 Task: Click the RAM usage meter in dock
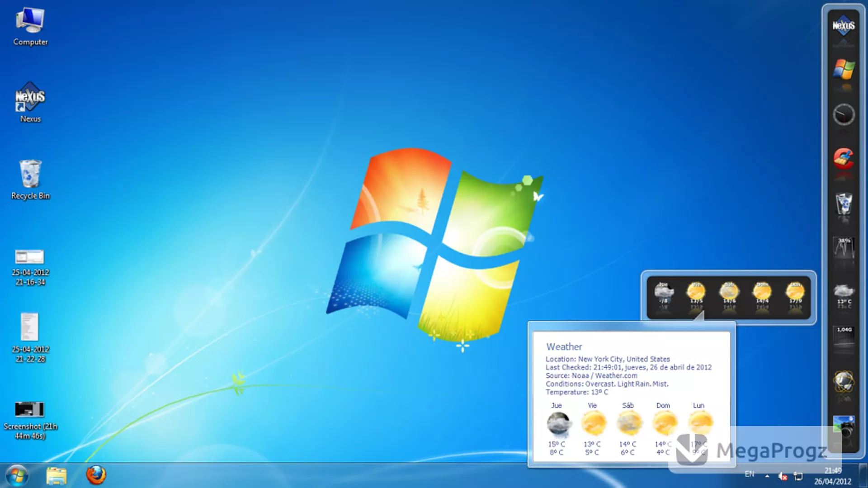pos(844,336)
